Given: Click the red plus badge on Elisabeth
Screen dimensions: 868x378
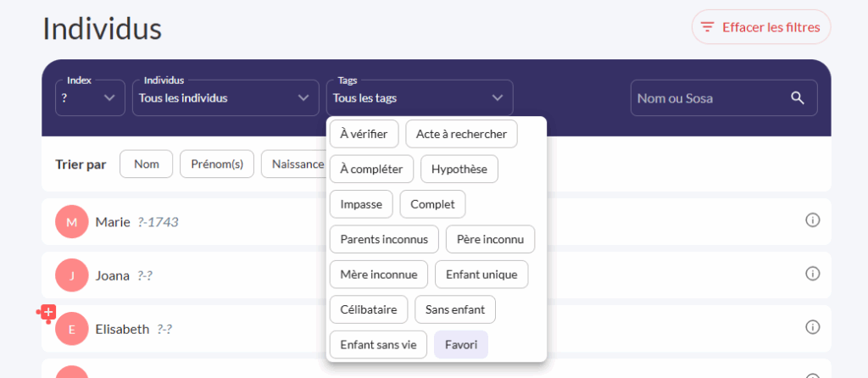Looking at the screenshot, I should 47,314.
